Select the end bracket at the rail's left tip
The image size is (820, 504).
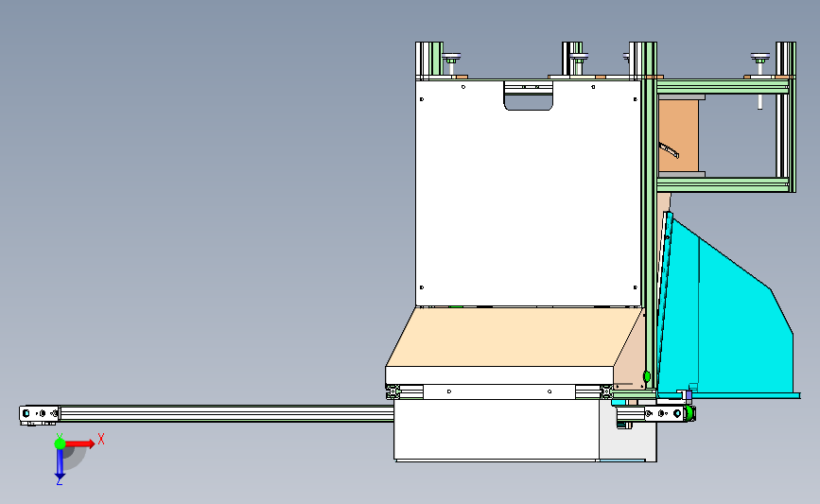coord(39,414)
